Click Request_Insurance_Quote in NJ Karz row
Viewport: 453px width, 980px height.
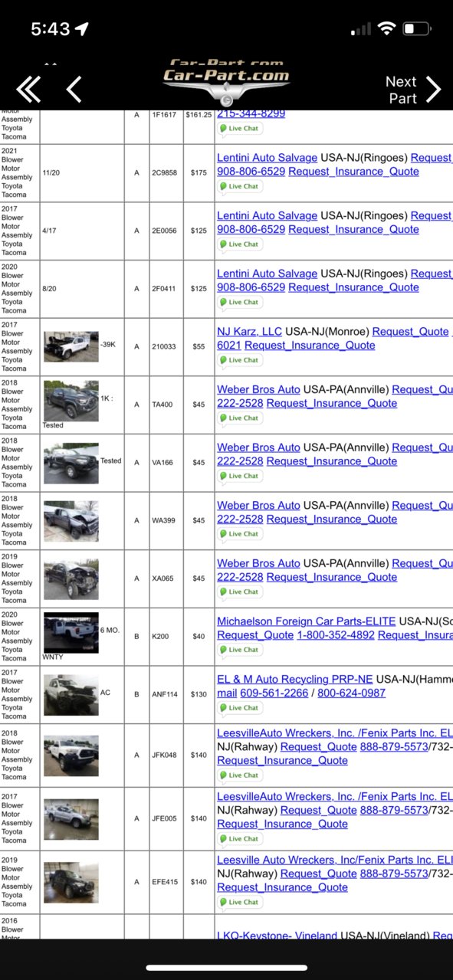310,346
